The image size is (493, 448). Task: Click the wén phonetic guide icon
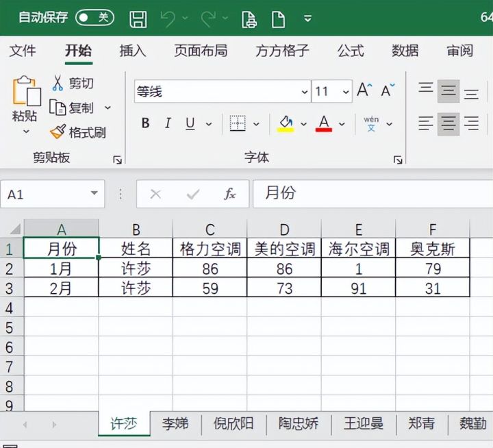click(x=371, y=123)
